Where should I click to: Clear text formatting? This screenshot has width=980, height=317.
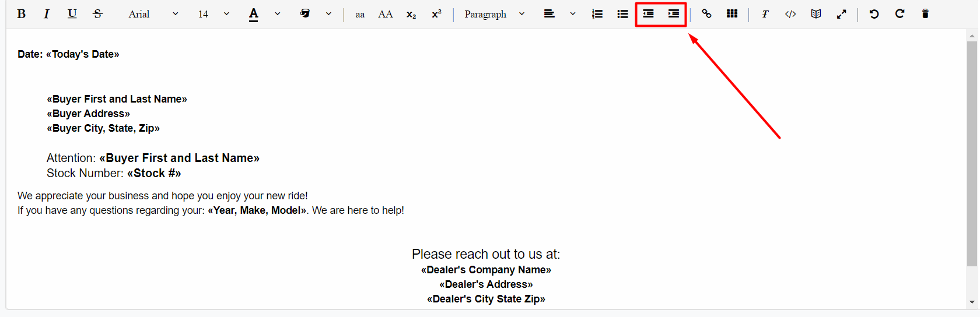tap(765, 14)
